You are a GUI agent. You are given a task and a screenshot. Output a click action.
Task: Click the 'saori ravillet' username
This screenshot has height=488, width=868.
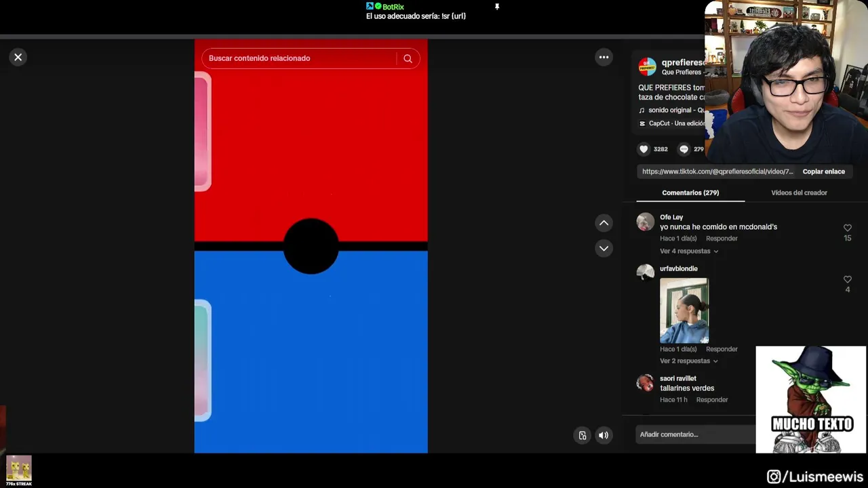coord(678,379)
